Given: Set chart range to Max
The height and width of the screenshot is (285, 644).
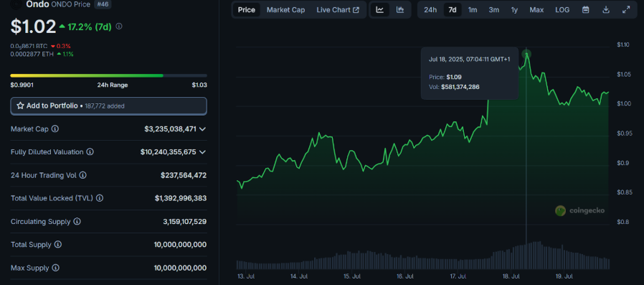Looking at the screenshot, I should tap(536, 10).
